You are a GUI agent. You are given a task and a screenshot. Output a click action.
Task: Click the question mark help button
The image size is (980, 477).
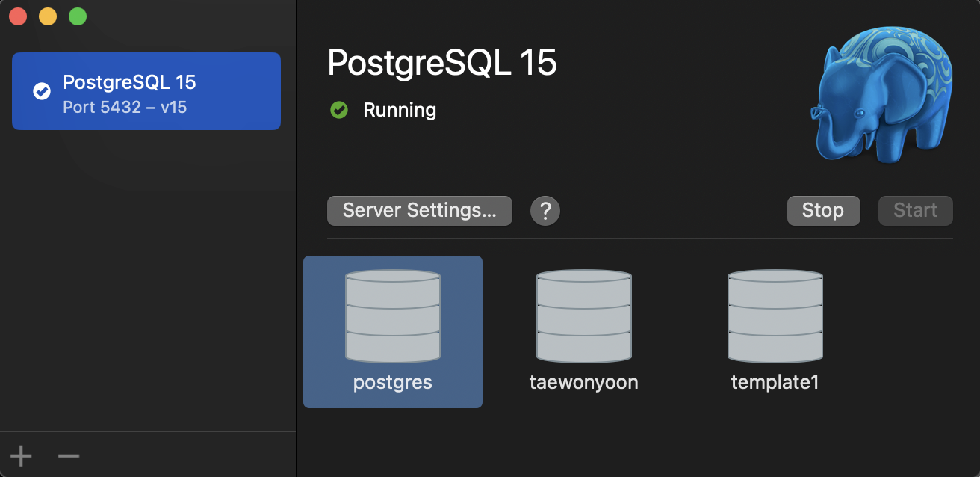tap(545, 211)
